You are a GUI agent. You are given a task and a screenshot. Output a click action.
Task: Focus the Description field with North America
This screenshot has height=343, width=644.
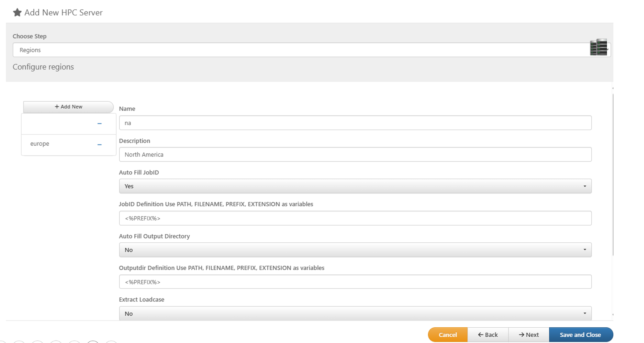355,154
